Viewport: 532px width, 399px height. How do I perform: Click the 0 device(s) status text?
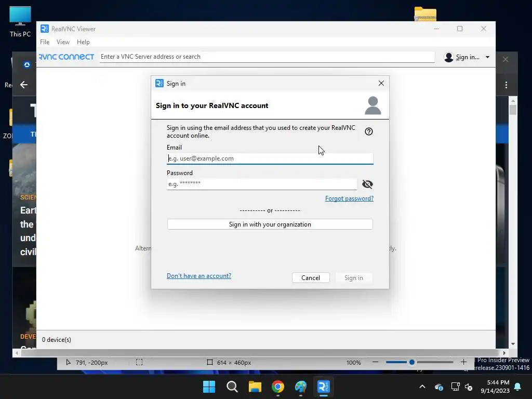click(x=56, y=340)
